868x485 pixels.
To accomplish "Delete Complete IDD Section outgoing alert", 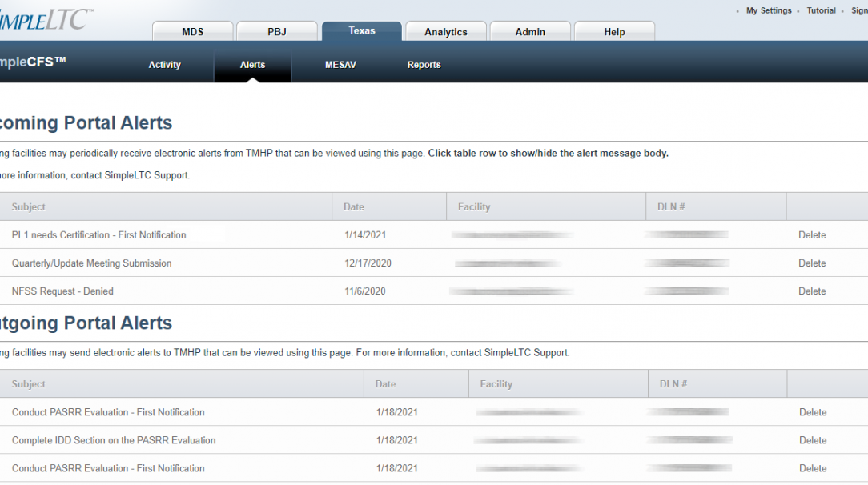I will (813, 440).
